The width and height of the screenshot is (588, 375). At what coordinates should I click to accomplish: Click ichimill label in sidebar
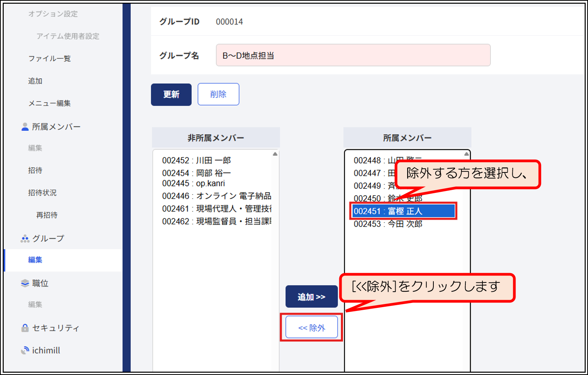[46, 350]
